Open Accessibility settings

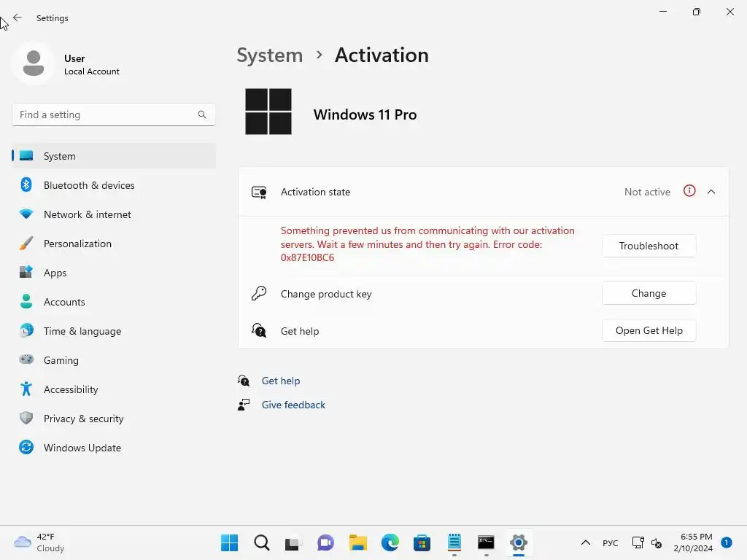click(x=114, y=389)
